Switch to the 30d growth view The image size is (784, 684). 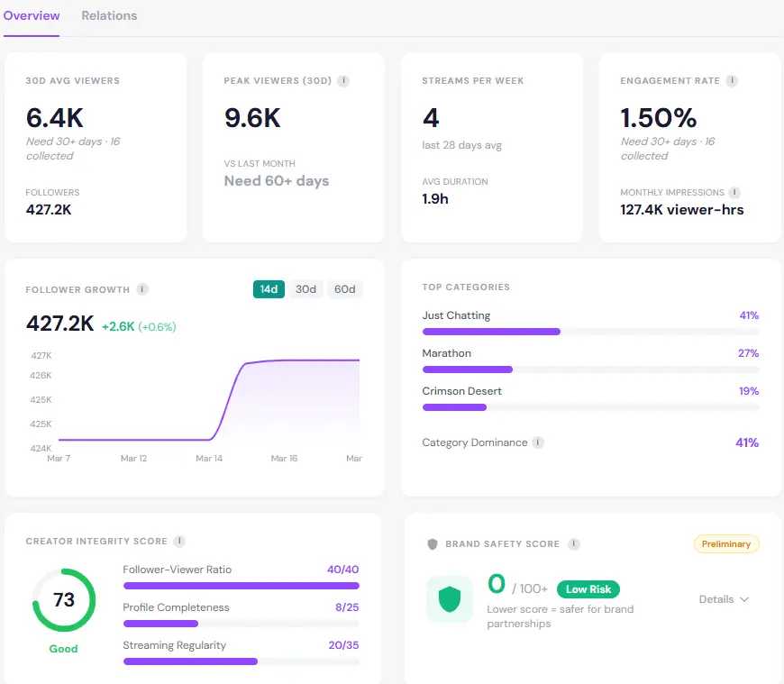[305, 289]
